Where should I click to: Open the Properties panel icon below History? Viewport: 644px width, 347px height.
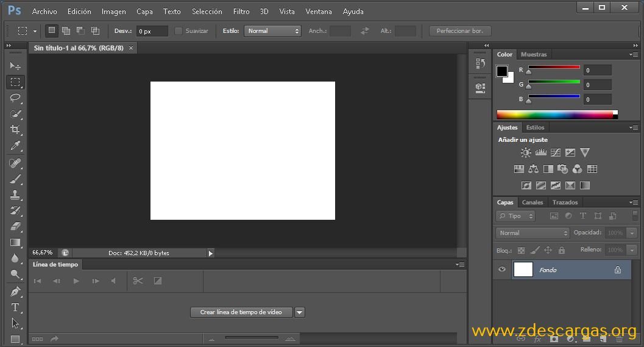point(480,88)
